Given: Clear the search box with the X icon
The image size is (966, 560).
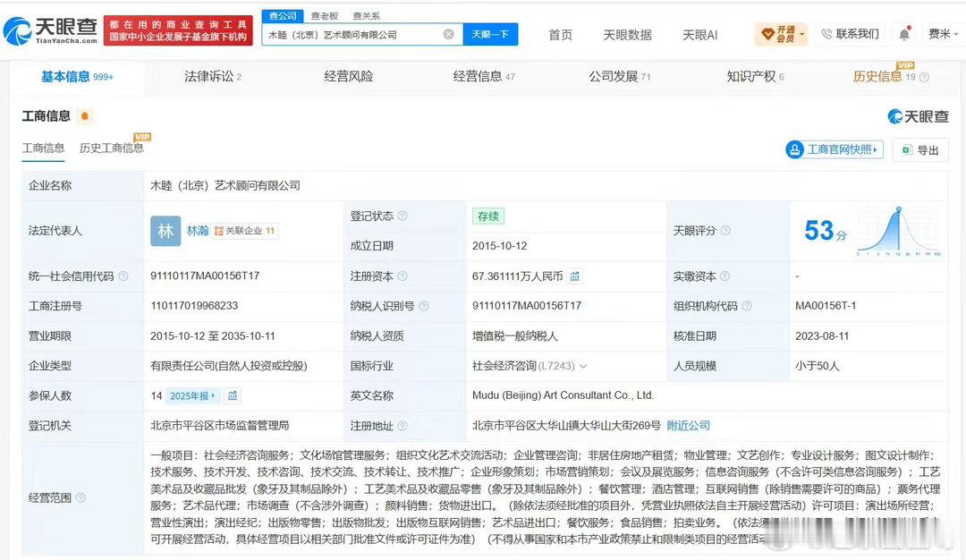Looking at the screenshot, I should point(449,35).
